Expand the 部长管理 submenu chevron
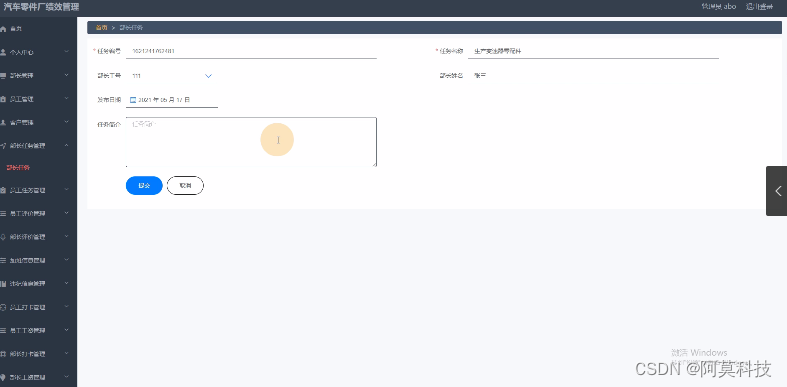787x387 pixels. (67, 75)
